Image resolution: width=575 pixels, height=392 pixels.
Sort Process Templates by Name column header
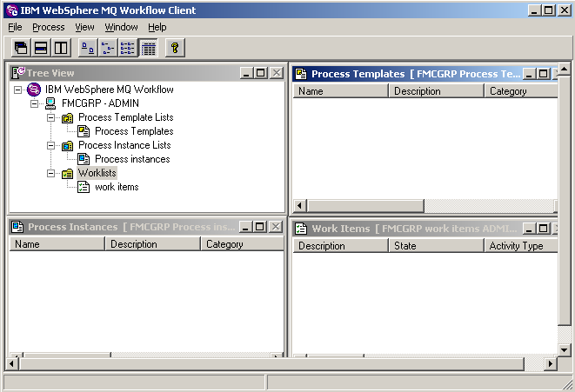point(340,91)
